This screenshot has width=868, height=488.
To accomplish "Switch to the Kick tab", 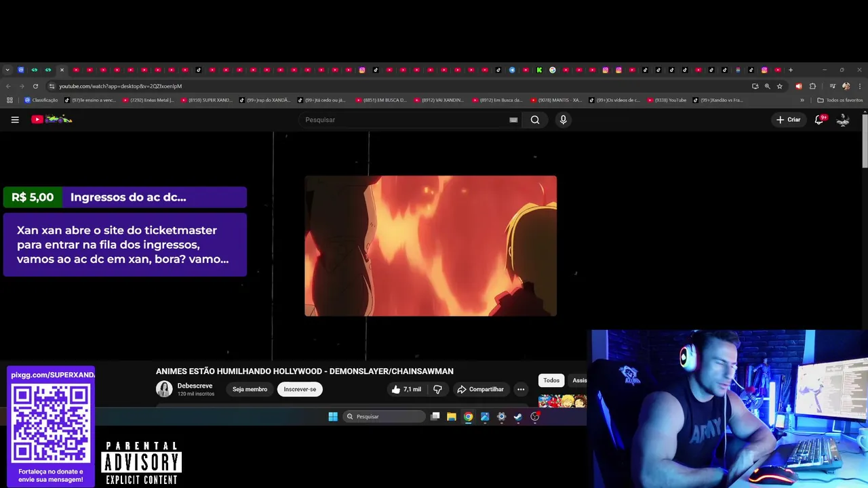I will 539,70.
